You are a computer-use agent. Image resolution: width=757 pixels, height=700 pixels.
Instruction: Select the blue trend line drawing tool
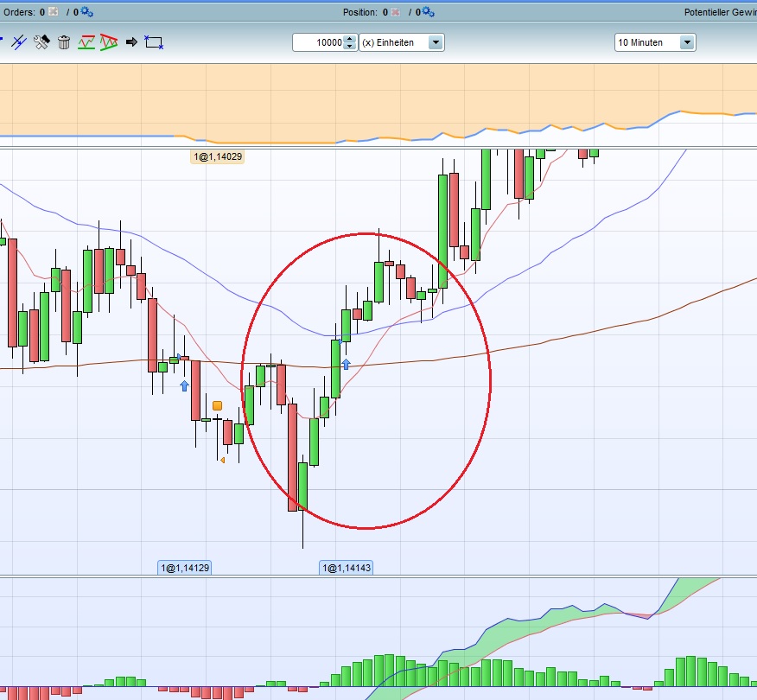point(19,42)
